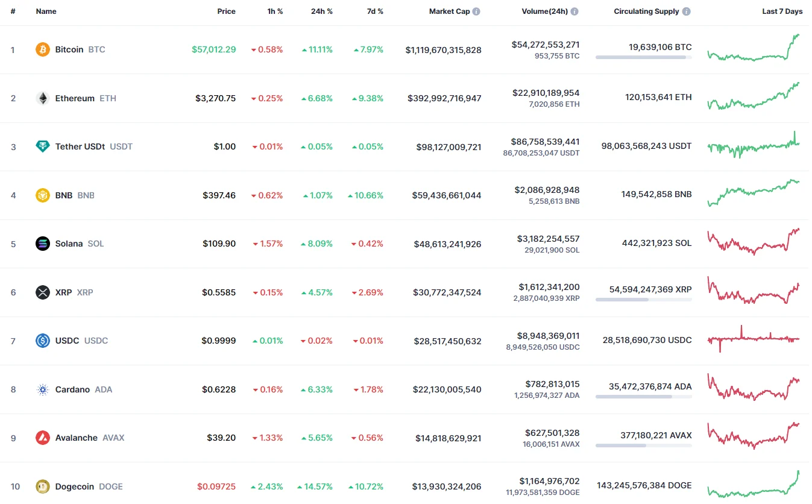Sort table by Price column header
Image resolution: width=812 pixels, height=504 pixels.
227,11
